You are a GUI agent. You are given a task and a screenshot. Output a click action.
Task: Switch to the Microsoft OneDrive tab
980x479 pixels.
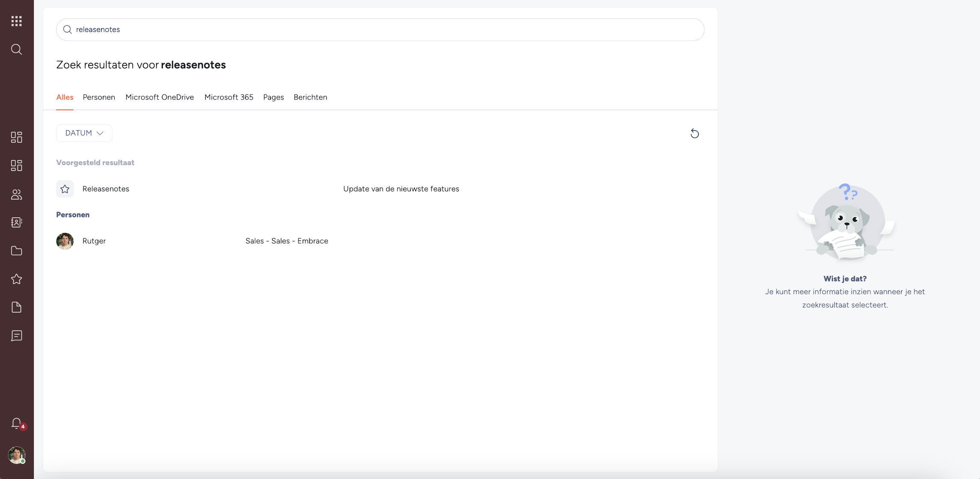pyautogui.click(x=160, y=97)
